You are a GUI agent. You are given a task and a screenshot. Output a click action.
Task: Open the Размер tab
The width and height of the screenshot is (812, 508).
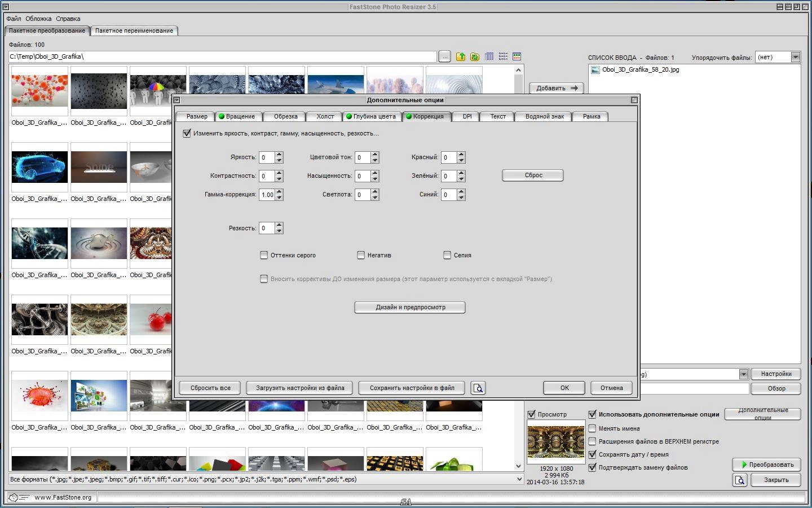(197, 116)
